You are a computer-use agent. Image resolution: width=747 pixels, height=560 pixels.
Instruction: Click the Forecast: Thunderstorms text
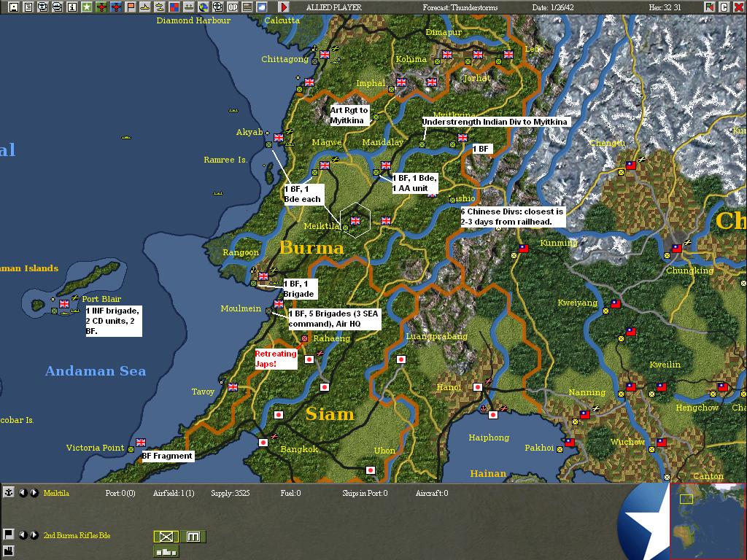[460, 7]
